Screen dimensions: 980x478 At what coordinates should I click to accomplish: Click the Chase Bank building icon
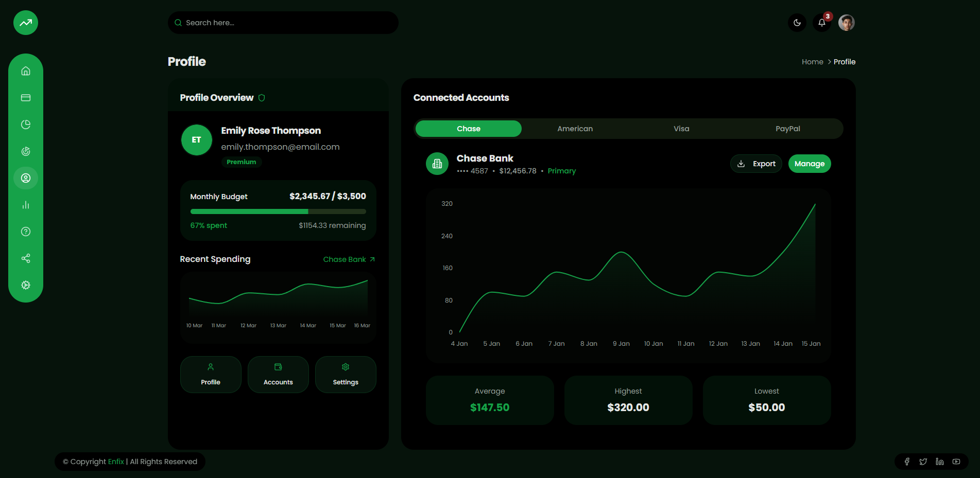click(x=437, y=164)
